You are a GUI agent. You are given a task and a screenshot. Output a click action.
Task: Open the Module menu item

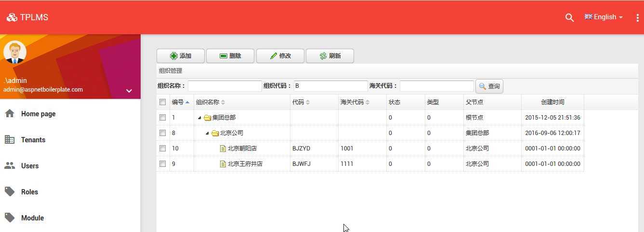pos(70,218)
